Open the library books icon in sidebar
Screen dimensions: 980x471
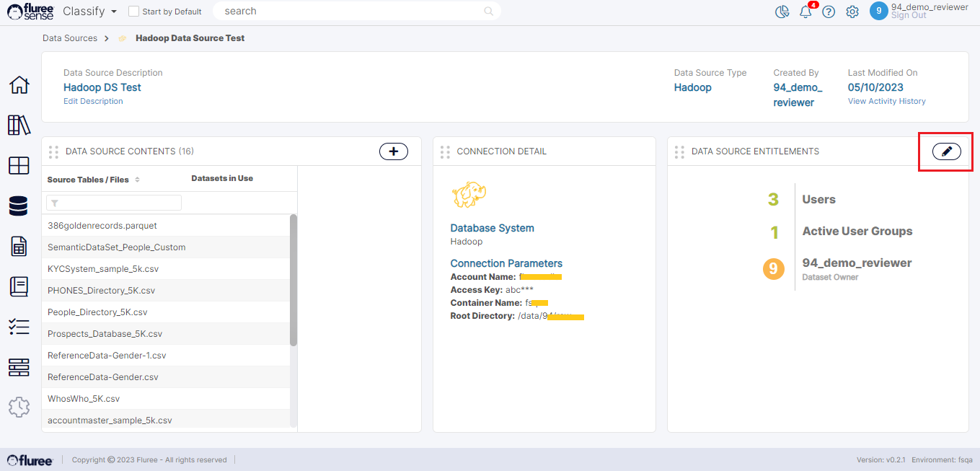pyautogui.click(x=19, y=125)
